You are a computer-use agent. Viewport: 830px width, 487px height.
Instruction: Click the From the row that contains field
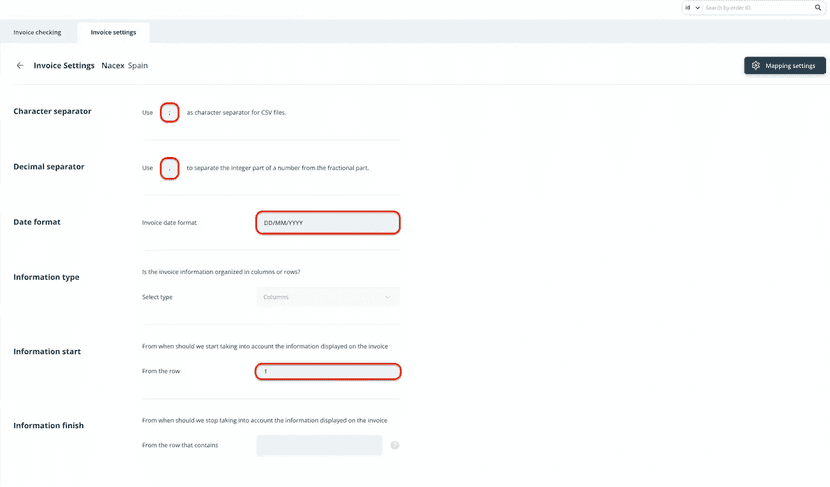(319, 445)
